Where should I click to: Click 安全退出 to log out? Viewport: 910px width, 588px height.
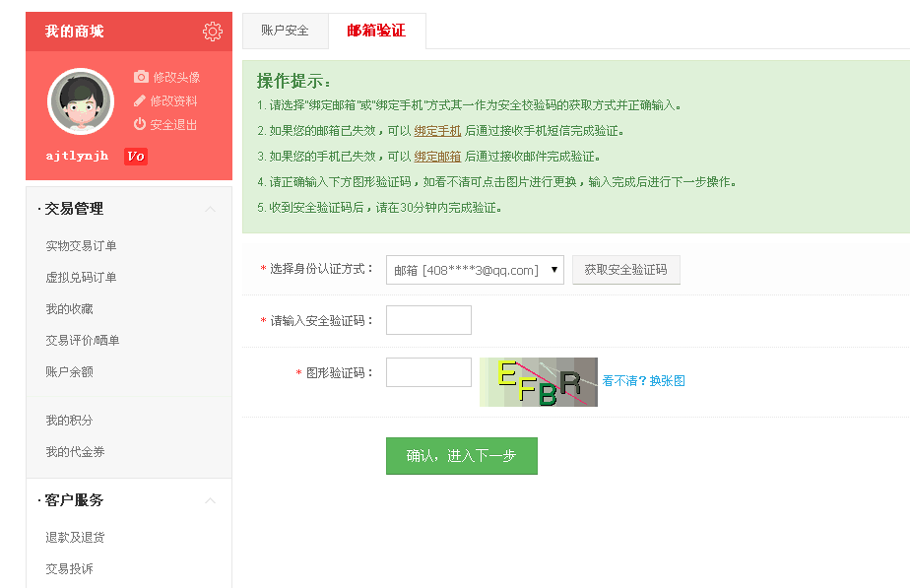tap(173, 125)
